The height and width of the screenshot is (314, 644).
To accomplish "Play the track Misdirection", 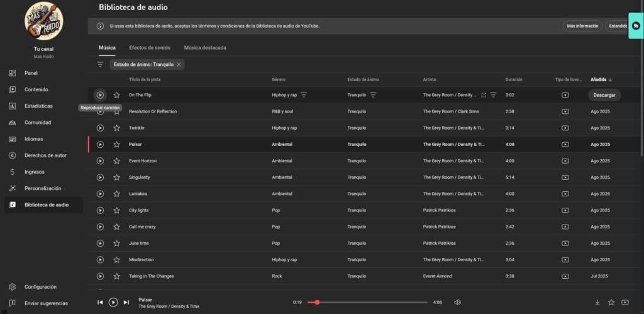I will coord(100,259).
